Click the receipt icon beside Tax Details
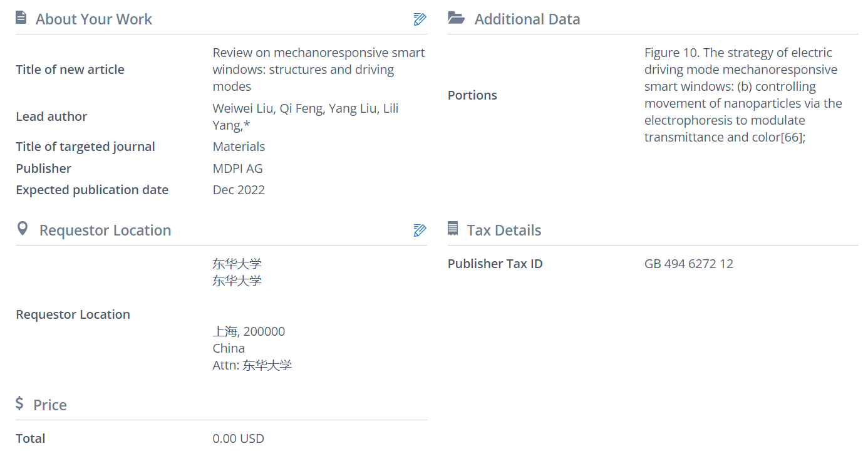This screenshot has height=456, width=868. click(x=453, y=229)
